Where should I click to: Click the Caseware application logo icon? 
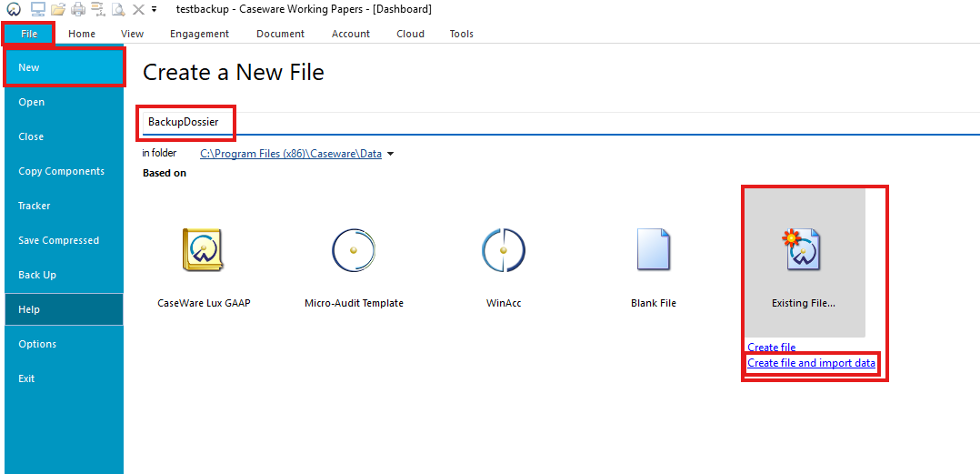15,9
